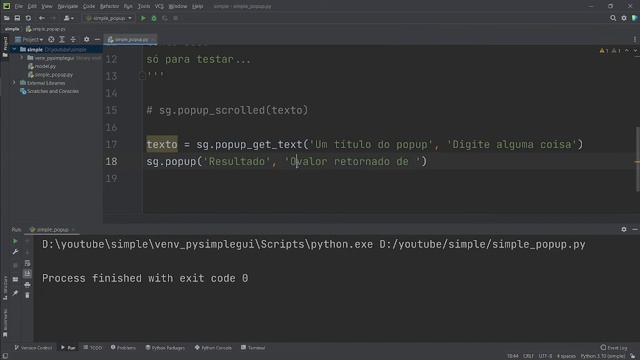The image size is (640, 360).
Task: Open the Refactor menu
Action: tap(109, 7)
